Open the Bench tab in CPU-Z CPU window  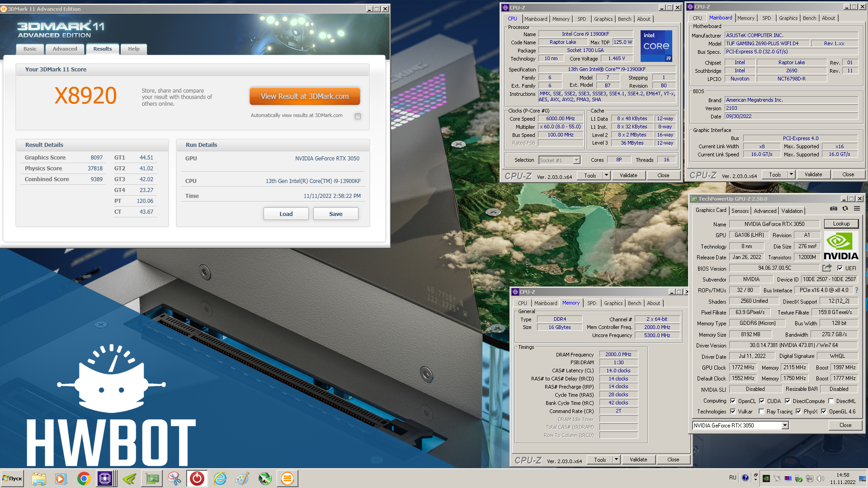click(x=625, y=19)
